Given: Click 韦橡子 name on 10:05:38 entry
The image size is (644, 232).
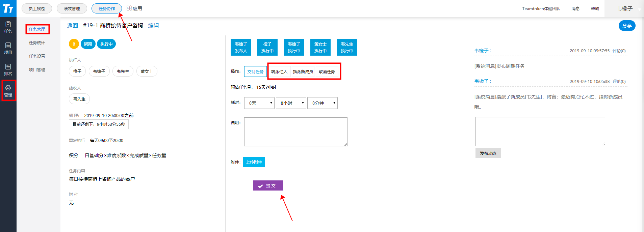Looking at the screenshot, I should (482, 81).
